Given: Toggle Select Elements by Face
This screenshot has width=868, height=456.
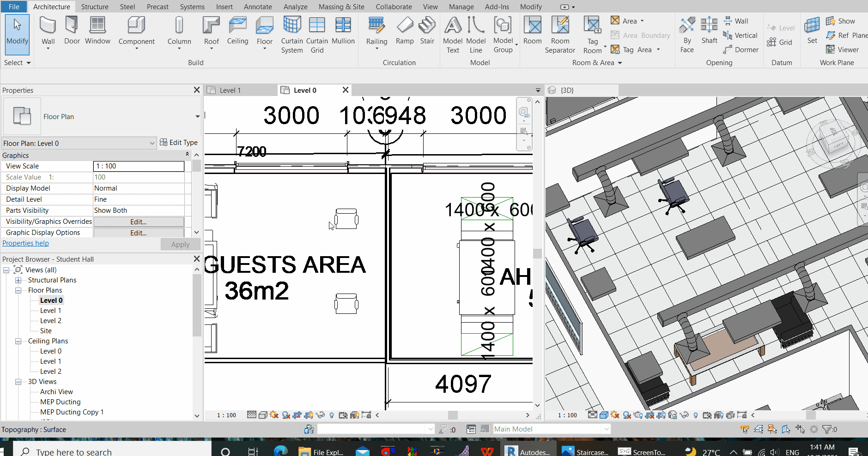Looking at the screenshot, I should [786, 429].
